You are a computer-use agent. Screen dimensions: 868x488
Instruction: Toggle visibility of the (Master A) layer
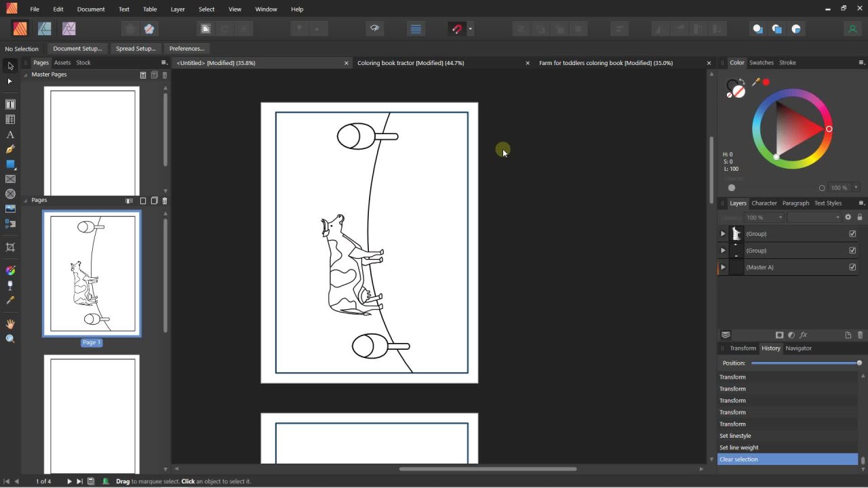[x=852, y=267]
